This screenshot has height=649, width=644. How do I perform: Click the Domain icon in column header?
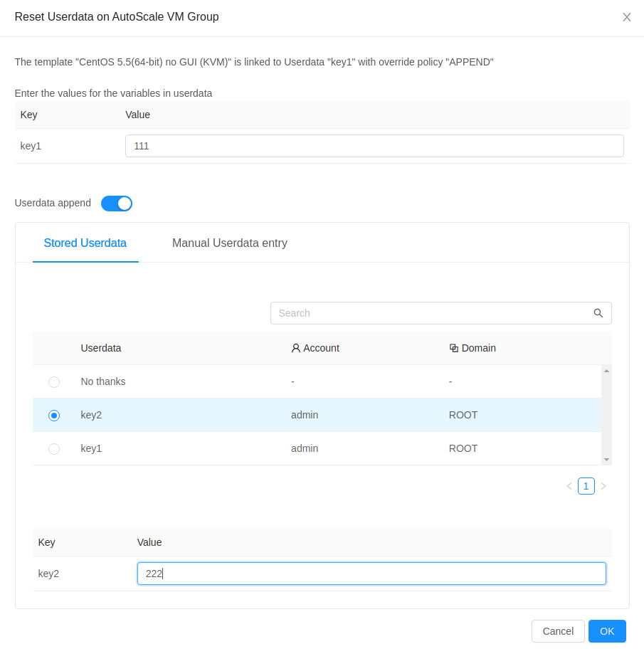pyautogui.click(x=453, y=348)
